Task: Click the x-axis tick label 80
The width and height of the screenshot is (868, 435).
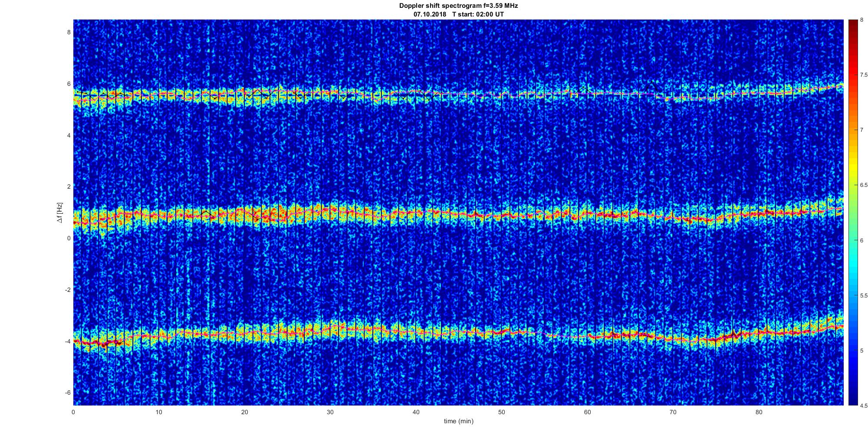Action: pos(759,412)
